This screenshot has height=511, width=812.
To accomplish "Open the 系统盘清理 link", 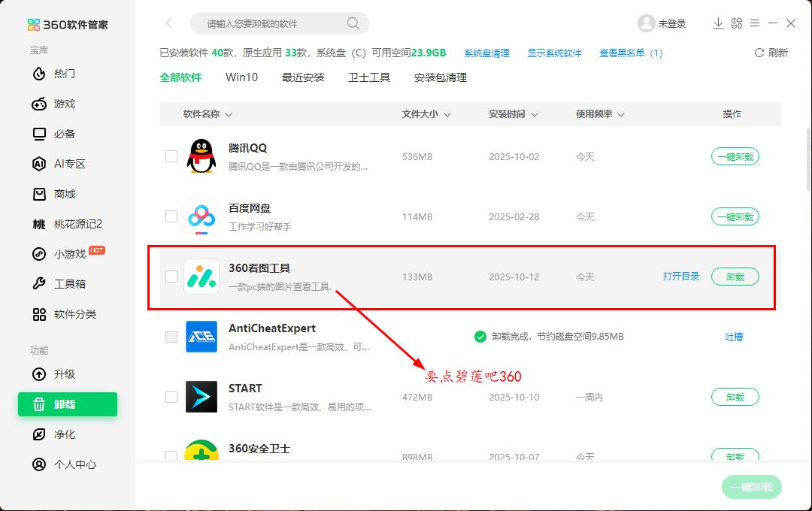I will click(x=486, y=53).
